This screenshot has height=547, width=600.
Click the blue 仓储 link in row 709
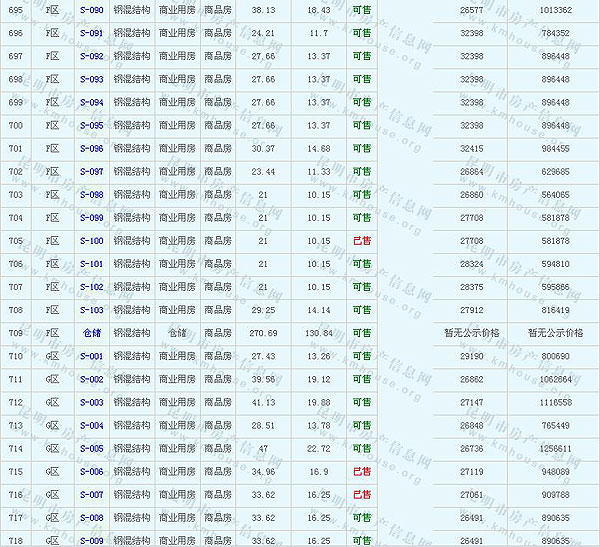pos(91,333)
